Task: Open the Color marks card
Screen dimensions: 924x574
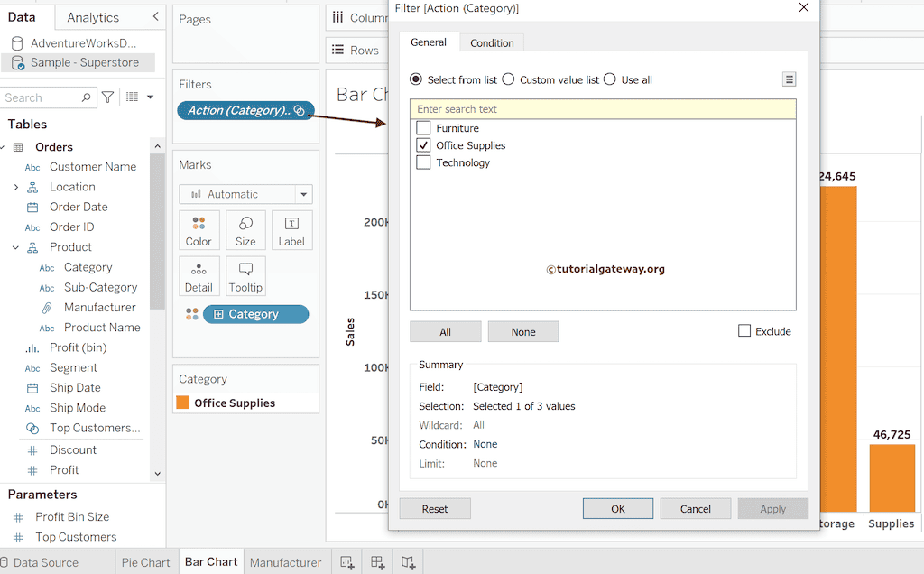Action: (x=199, y=230)
